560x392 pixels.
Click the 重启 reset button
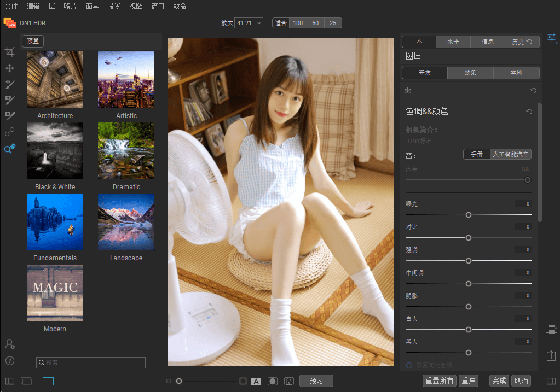click(x=469, y=381)
